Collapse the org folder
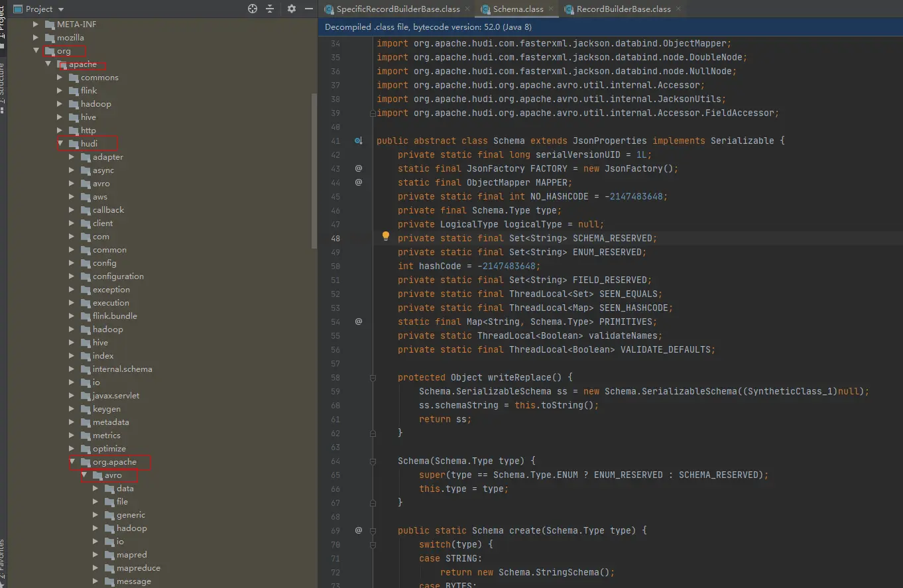The width and height of the screenshot is (903, 588). pyautogui.click(x=36, y=51)
